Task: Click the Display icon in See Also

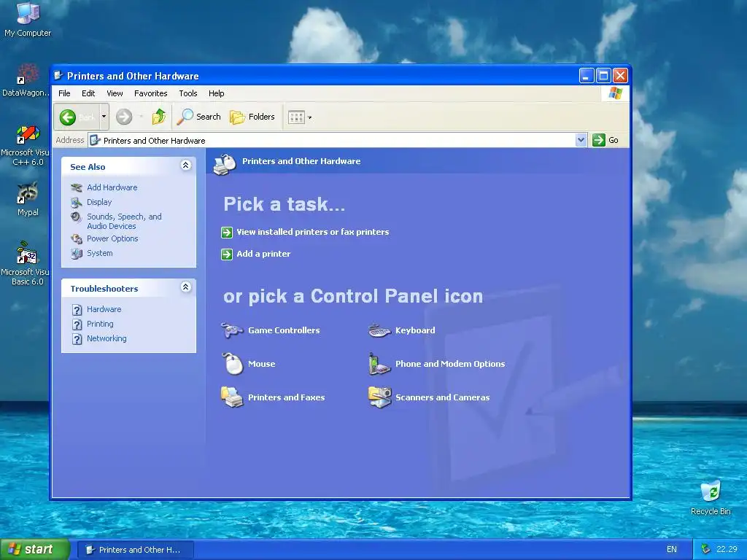Action: click(76, 203)
